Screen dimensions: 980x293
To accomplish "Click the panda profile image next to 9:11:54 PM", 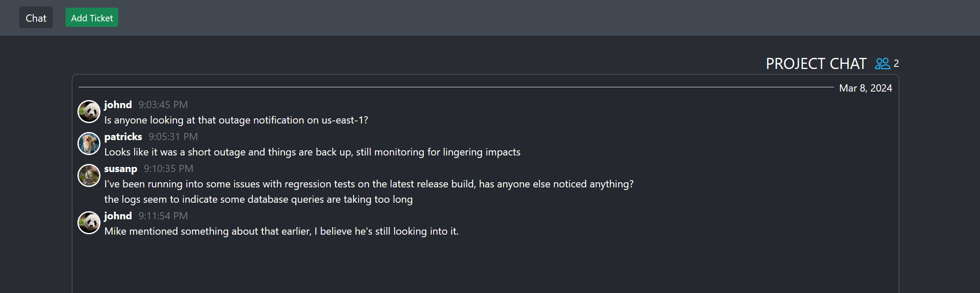I will 89,223.
